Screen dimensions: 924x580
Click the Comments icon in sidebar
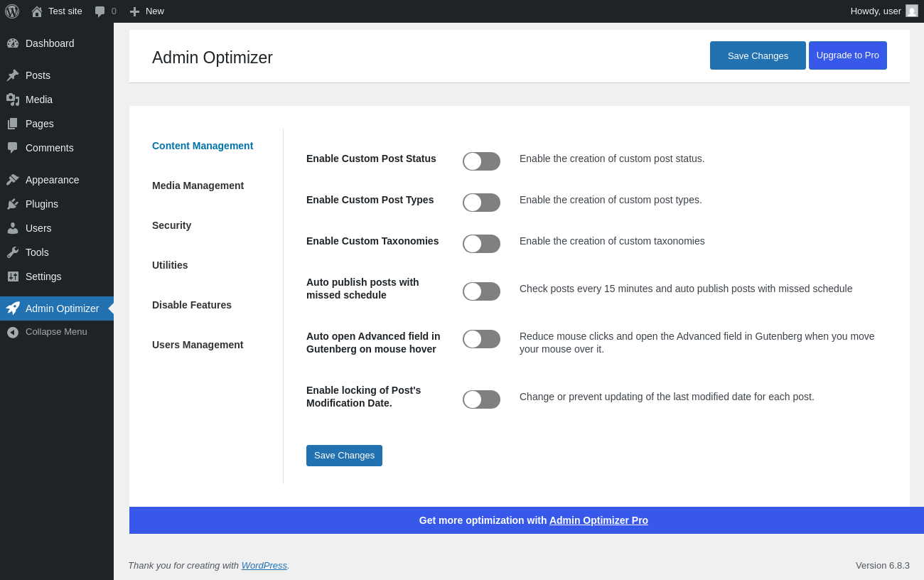(13, 148)
